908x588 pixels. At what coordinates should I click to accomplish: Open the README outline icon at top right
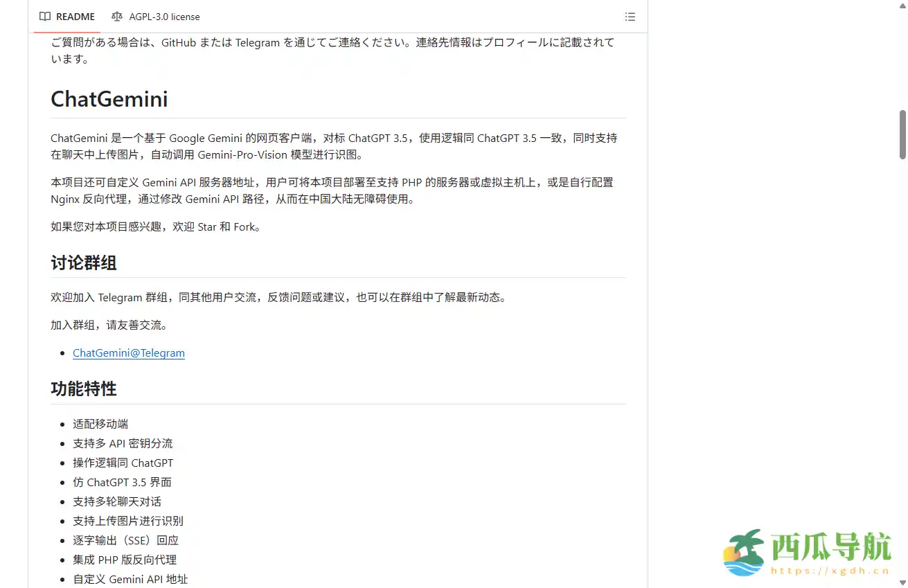coord(630,16)
